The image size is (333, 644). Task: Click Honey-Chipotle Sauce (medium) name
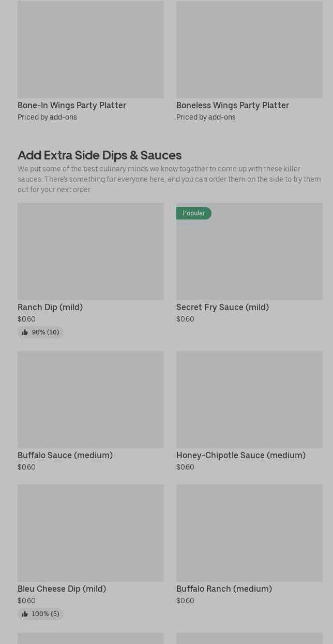(240, 455)
